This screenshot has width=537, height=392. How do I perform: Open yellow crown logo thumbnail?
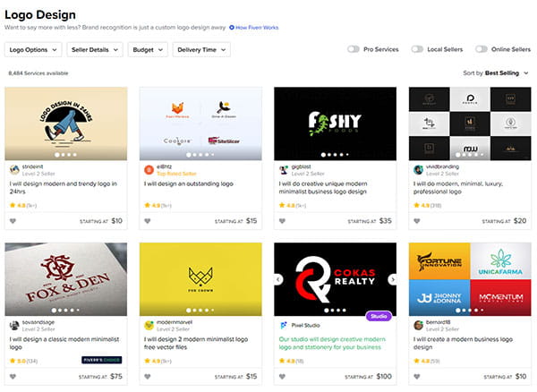pos(200,279)
